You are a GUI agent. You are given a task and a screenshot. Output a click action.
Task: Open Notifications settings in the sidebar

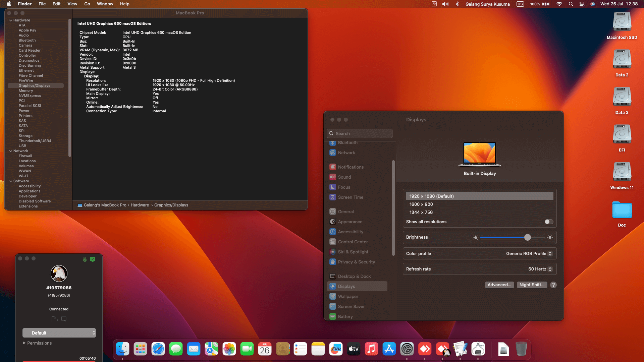coord(350,167)
